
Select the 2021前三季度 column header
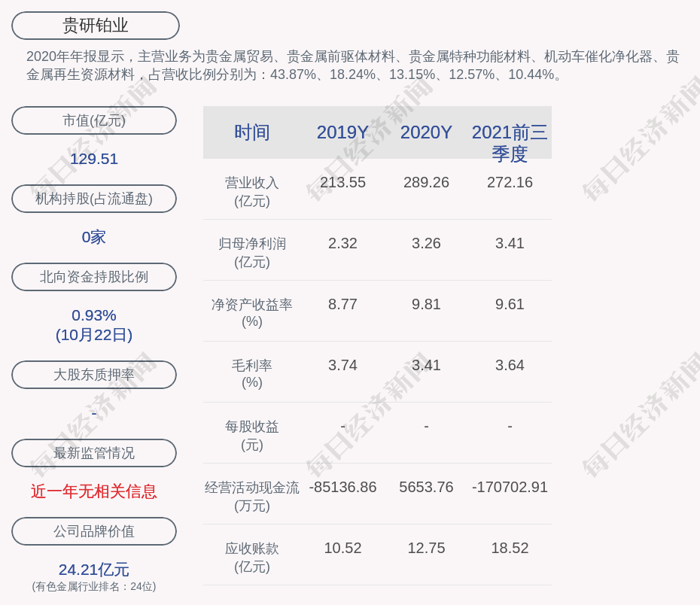click(x=510, y=142)
